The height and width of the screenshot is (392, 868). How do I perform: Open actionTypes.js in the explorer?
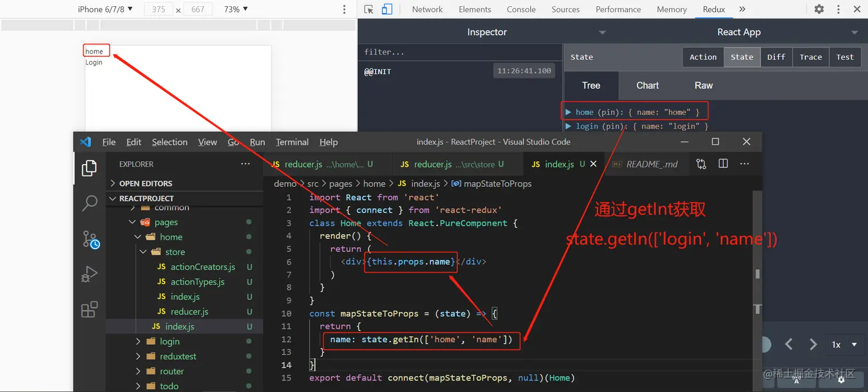(x=197, y=282)
